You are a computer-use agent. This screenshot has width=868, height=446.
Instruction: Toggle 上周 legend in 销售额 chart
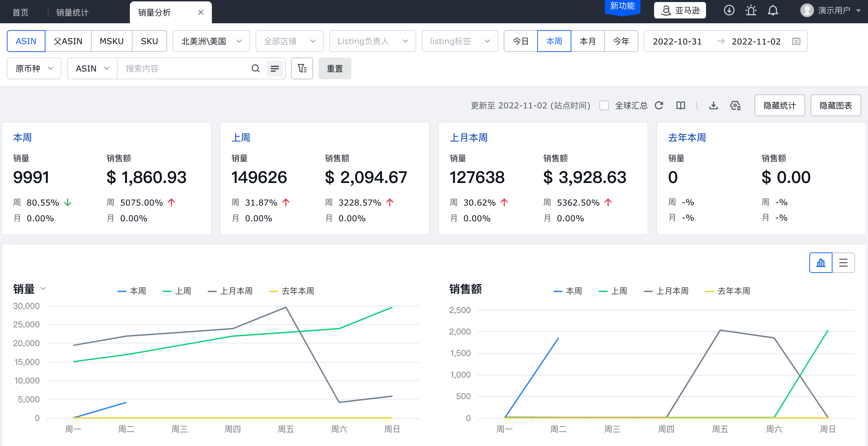click(x=613, y=291)
